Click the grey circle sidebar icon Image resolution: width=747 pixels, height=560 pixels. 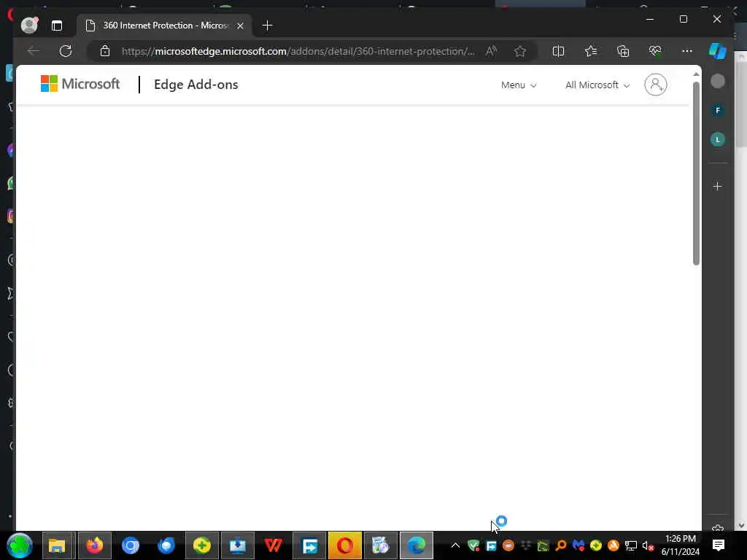pyautogui.click(x=718, y=82)
